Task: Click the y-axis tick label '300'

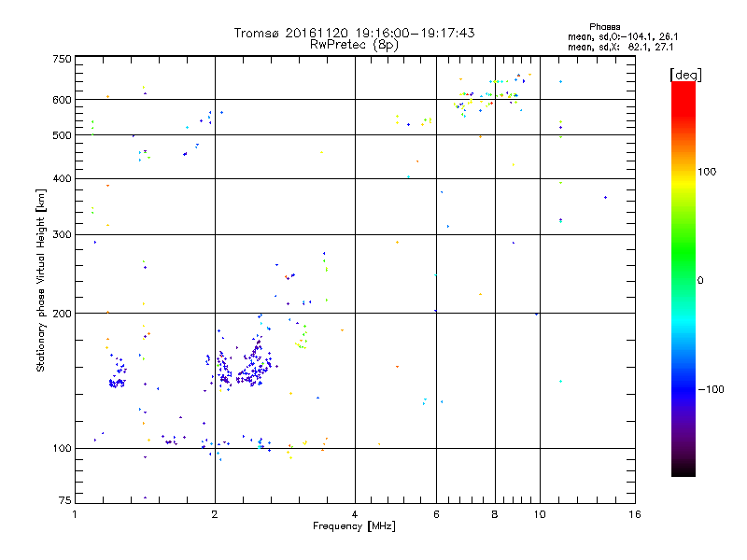Action: click(x=62, y=235)
